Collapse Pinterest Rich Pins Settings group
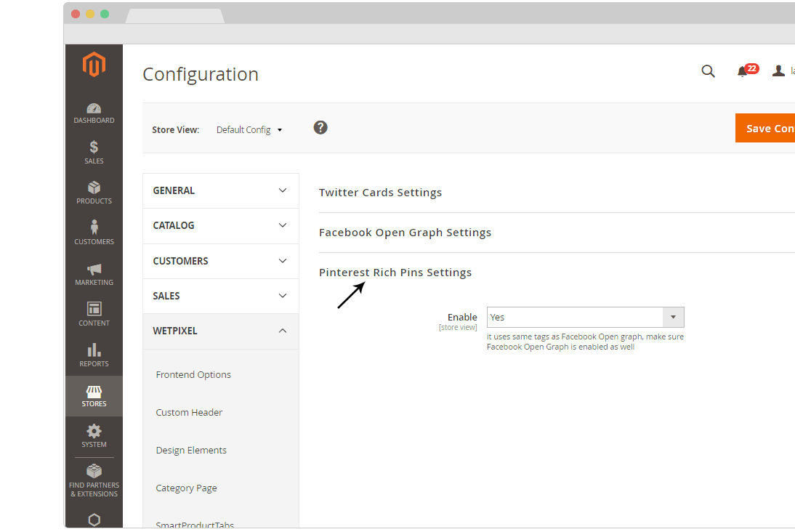Screen dimensions: 795x532 395,273
